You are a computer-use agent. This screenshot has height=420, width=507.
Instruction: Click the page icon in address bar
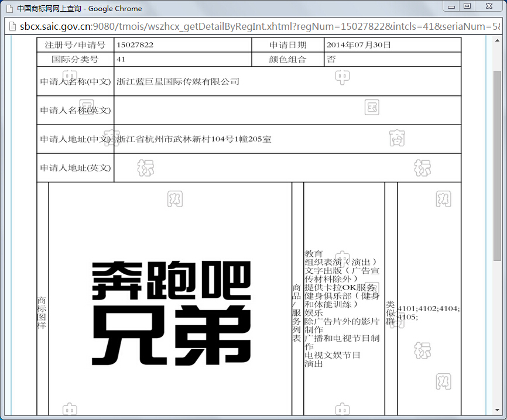point(12,26)
